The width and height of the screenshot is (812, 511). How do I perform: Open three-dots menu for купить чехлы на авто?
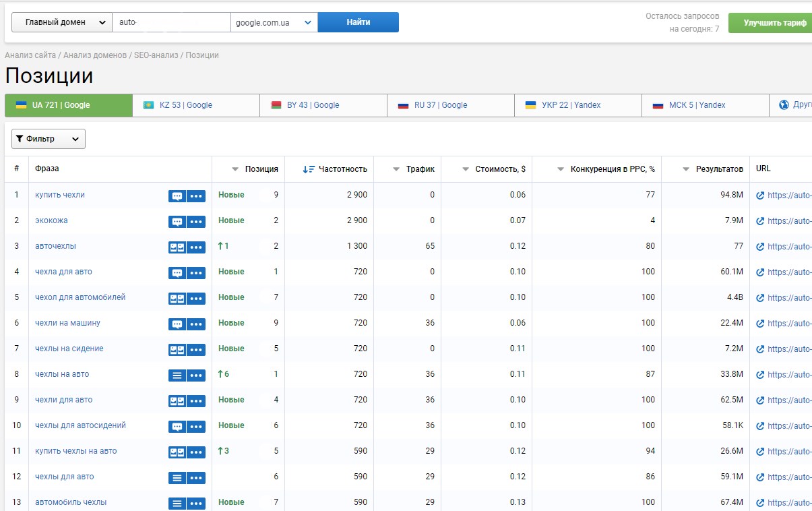(x=196, y=452)
